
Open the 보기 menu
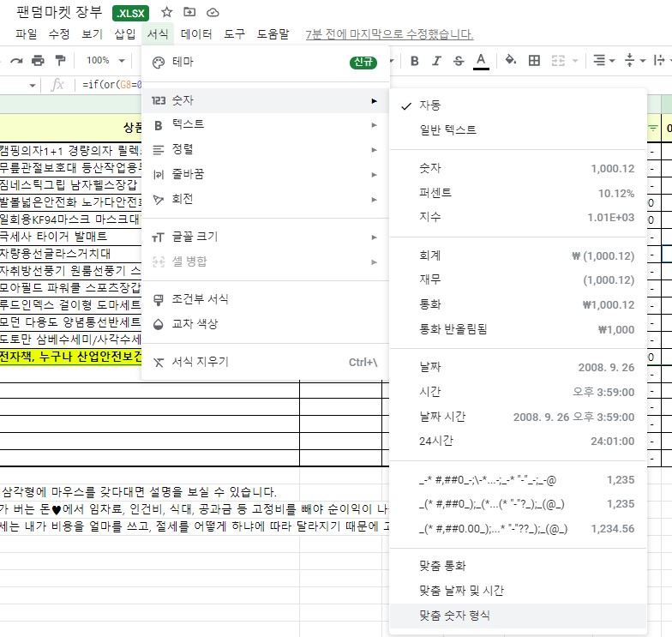pos(93,34)
